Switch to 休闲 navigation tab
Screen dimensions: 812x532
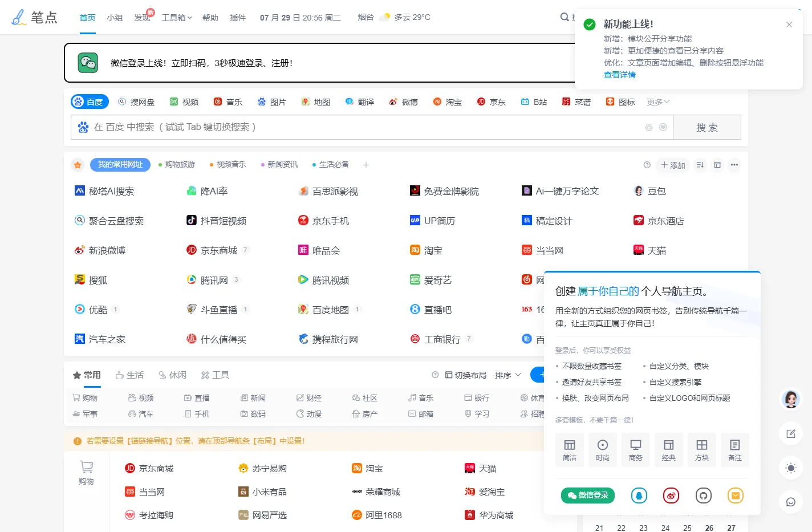point(172,375)
